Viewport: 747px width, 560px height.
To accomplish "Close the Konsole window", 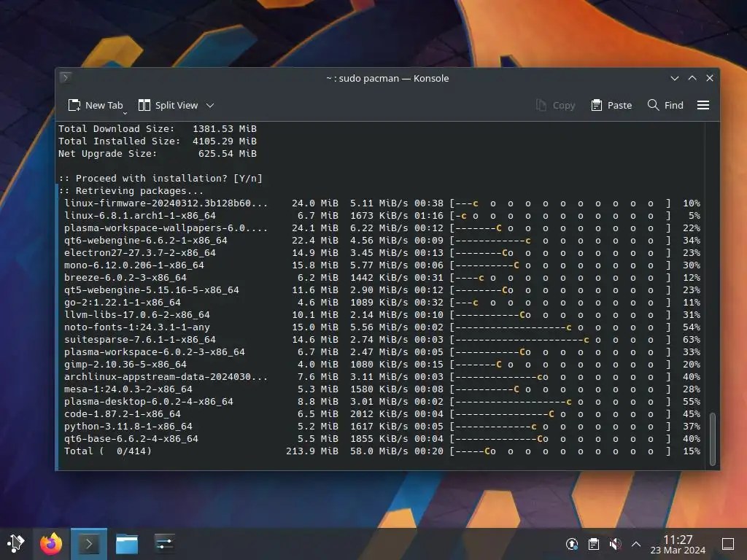I will click(710, 78).
